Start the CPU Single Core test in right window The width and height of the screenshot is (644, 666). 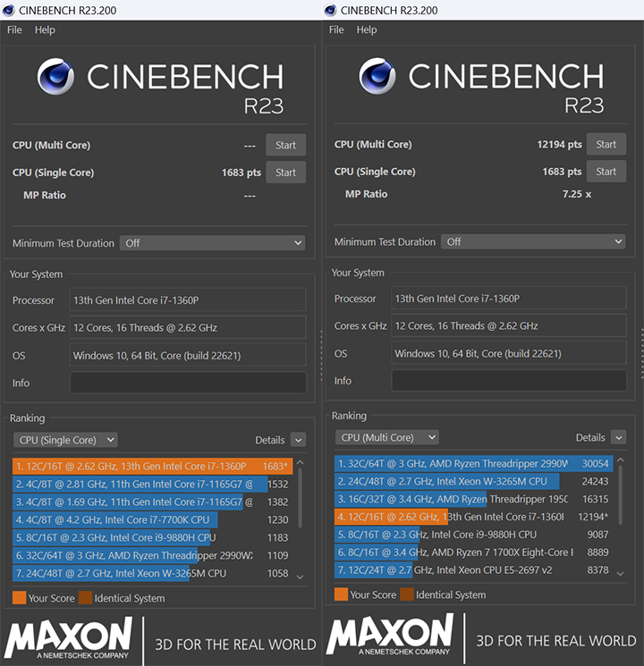(606, 172)
